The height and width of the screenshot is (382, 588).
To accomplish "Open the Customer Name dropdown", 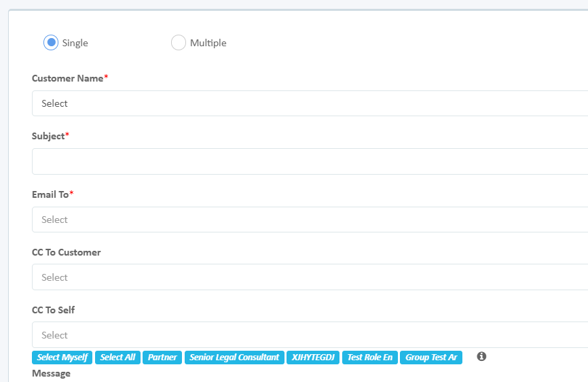I will click(310, 103).
